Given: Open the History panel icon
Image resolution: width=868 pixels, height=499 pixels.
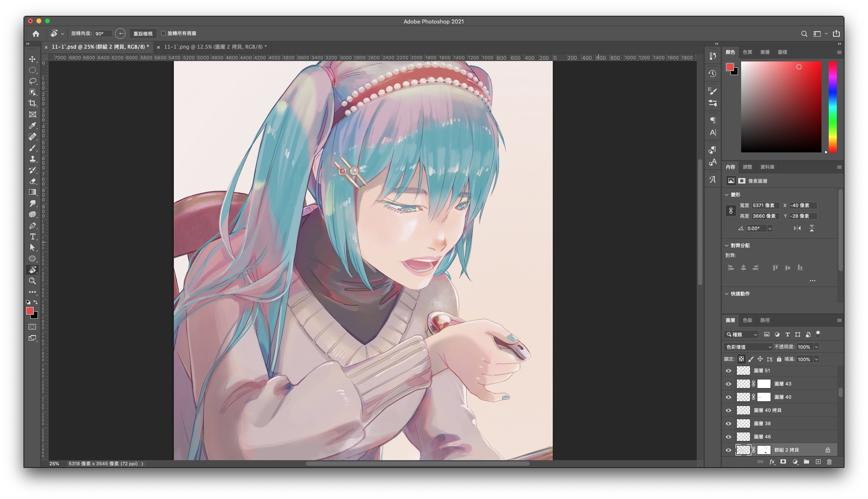Looking at the screenshot, I should click(712, 73).
